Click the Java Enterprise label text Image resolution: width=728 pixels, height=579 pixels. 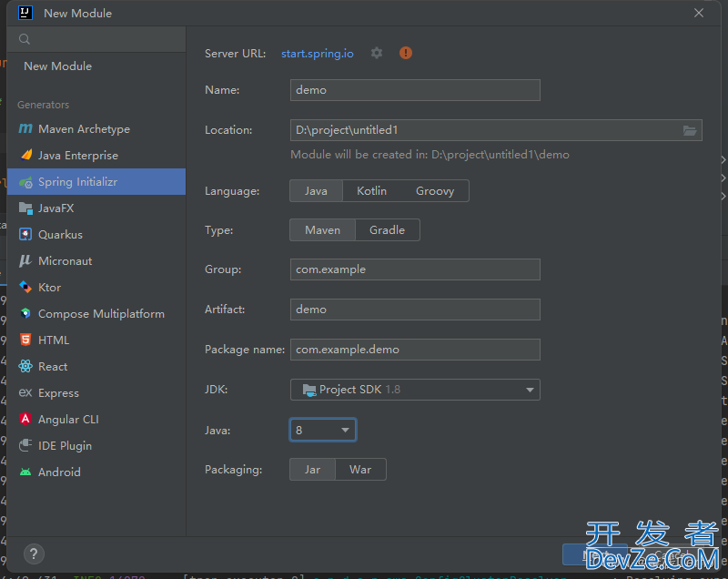pyautogui.click(x=78, y=155)
